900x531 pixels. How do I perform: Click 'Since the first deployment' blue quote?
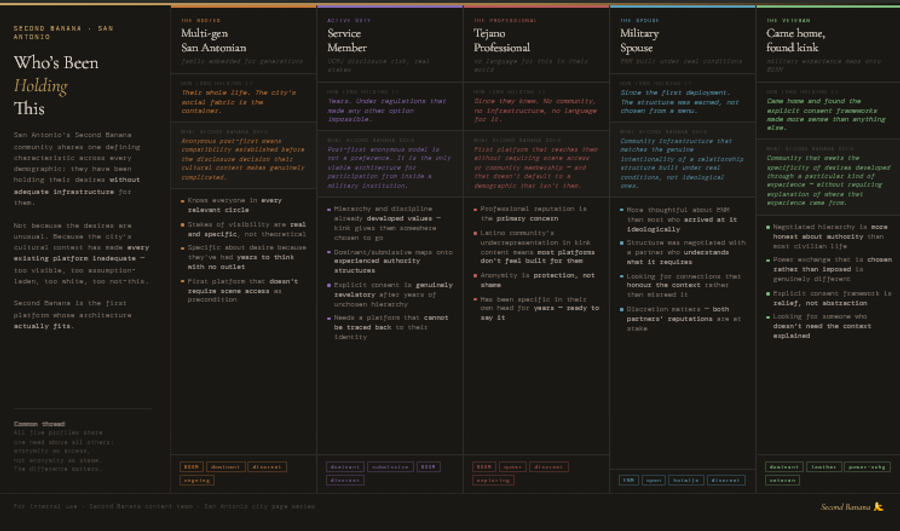[680, 102]
